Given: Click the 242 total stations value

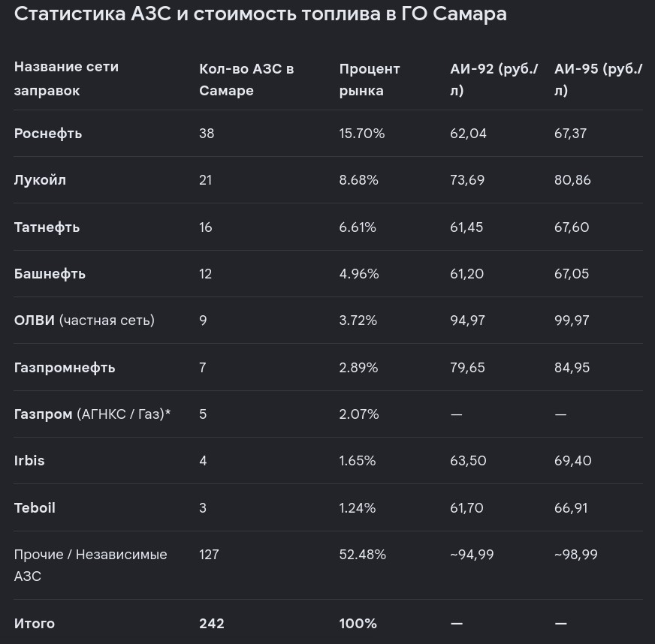Looking at the screenshot, I should click(x=212, y=623).
